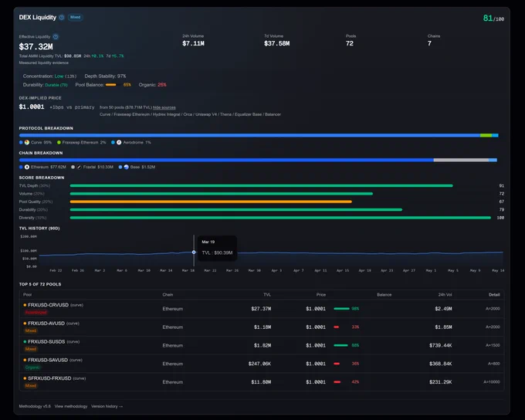525x420 pixels.
Task: Click the Ethereum logo in chain legend
Action: [27, 167]
